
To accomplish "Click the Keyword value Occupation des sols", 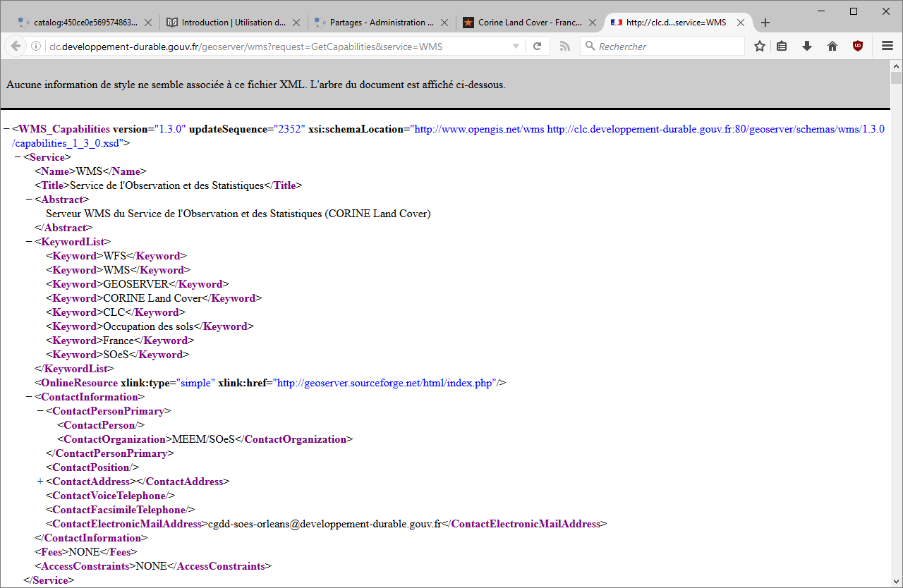I will click(x=149, y=326).
